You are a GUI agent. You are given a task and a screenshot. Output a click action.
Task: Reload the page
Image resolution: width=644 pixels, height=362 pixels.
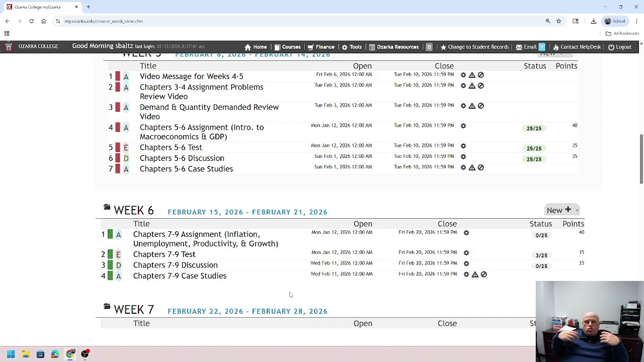(31, 21)
